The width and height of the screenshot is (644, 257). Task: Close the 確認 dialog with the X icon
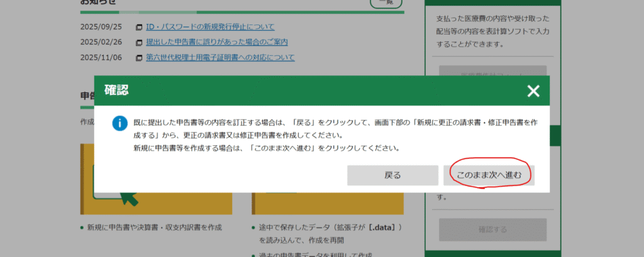click(533, 91)
